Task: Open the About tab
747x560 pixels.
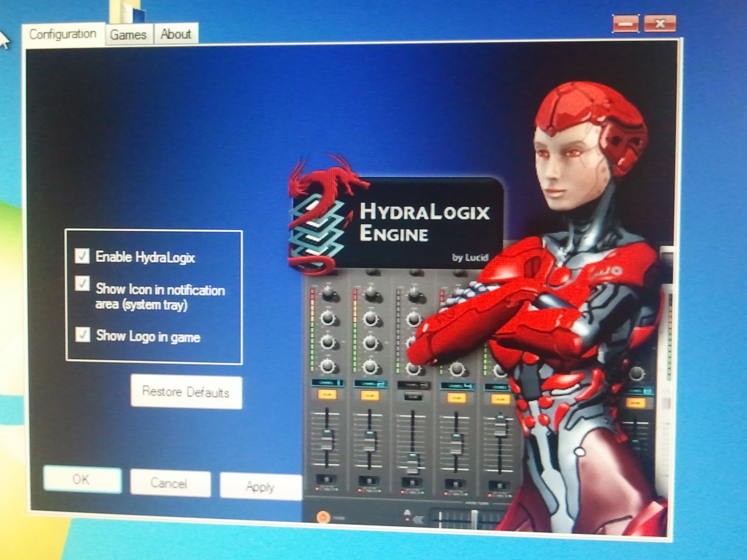Action: pyautogui.click(x=176, y=34)
